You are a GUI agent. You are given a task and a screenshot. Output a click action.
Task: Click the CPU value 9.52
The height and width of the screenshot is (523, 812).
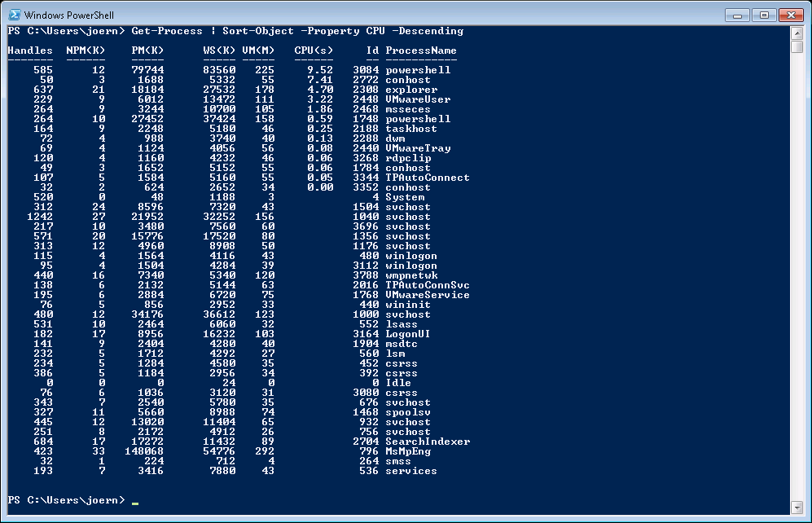pyautogui.click(x=320, y=70)
